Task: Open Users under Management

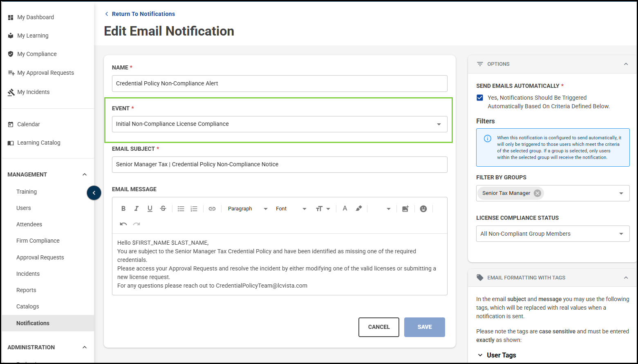Action: click(24, 208)
